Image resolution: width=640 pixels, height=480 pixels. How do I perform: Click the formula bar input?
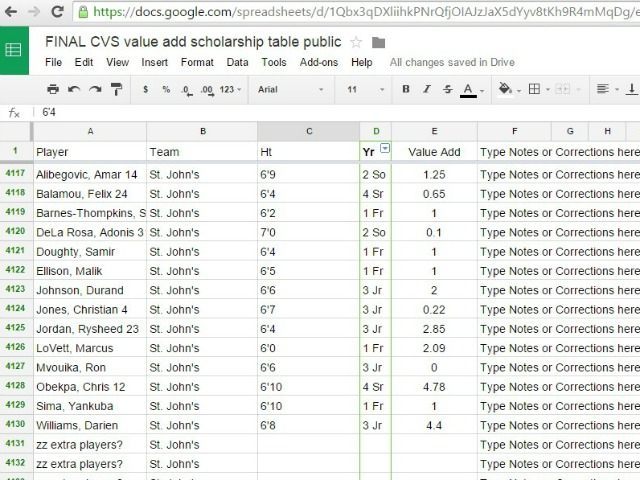click(339, 113)
